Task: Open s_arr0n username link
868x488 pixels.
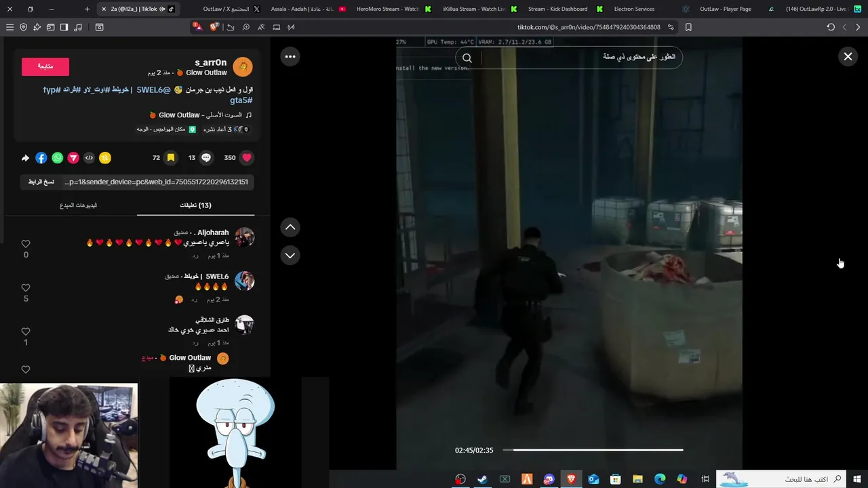Action: pos(211,62)
